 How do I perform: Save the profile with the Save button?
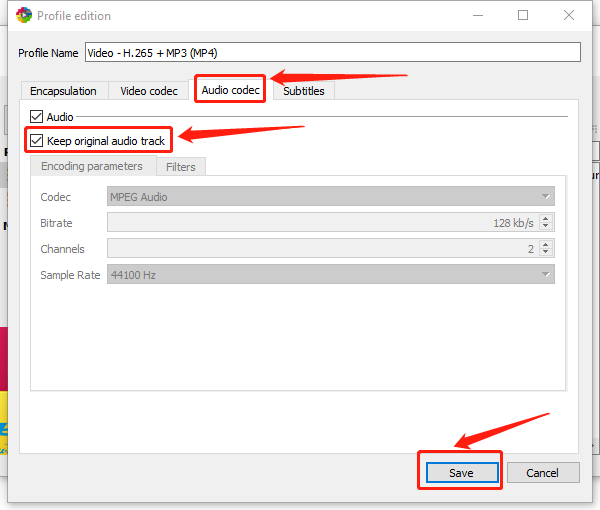[462, 473]
